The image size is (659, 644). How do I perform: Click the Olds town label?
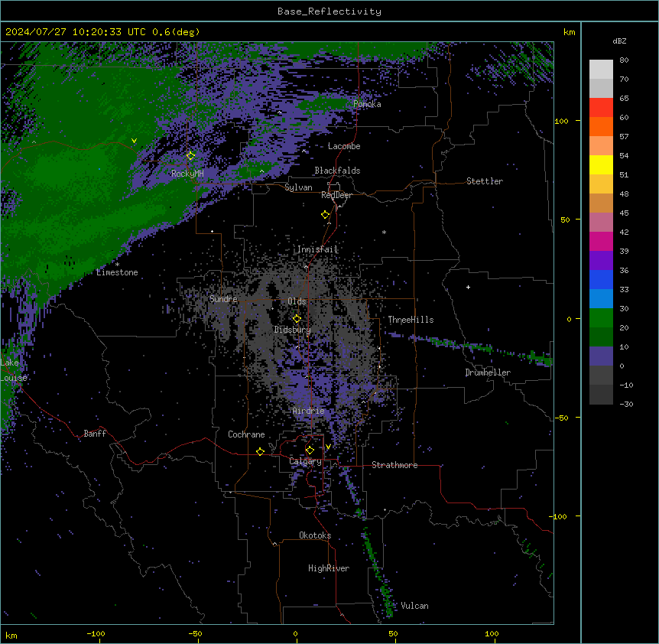(297, 301)
